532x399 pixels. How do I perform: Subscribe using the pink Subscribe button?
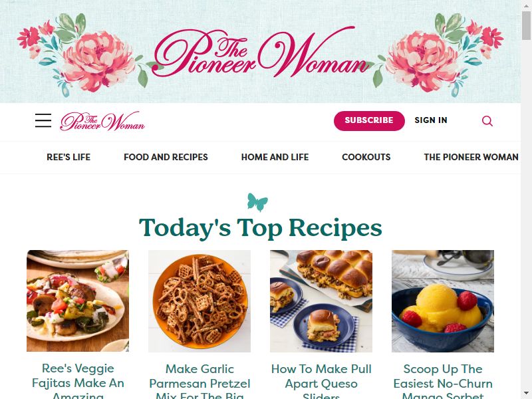[x=369, y=120]
